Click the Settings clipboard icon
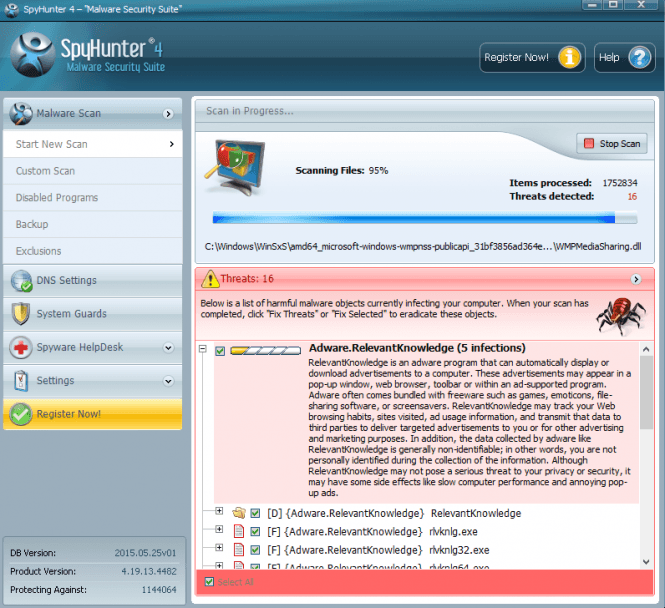The image size is (665, 608). point(21,381)
